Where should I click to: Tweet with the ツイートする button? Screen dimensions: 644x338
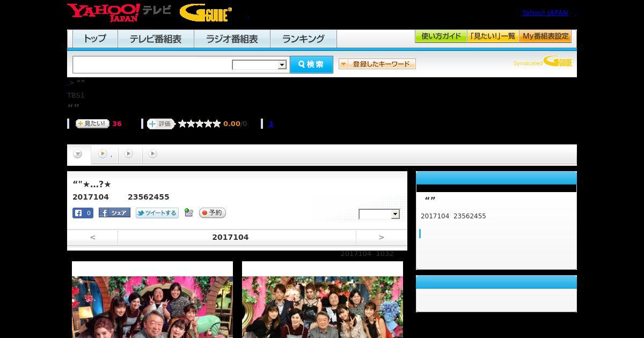click(x=157, y=213)
